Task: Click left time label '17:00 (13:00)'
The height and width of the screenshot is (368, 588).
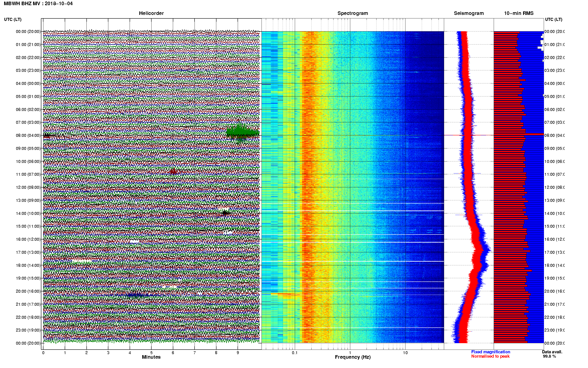Action: pos(28,252)
